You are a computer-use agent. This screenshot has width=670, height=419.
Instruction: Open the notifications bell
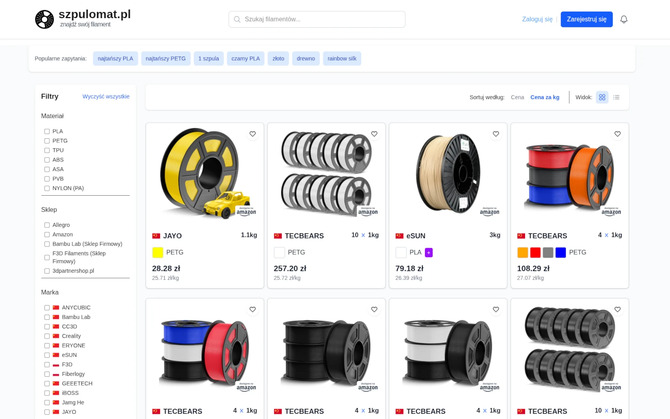624,19
